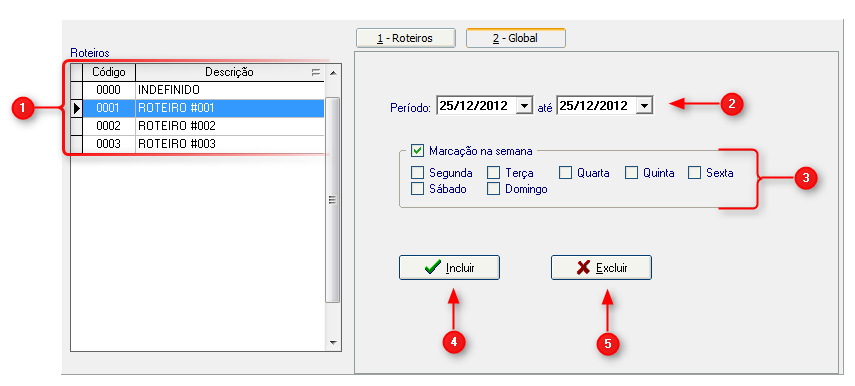Select the ROTEIRO #003 row
The height and width of the screenshot is (386, 855).
coord(198,144)
